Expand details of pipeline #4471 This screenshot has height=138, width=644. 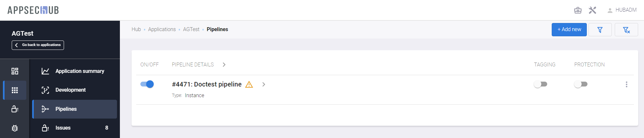tap(264, 85)
